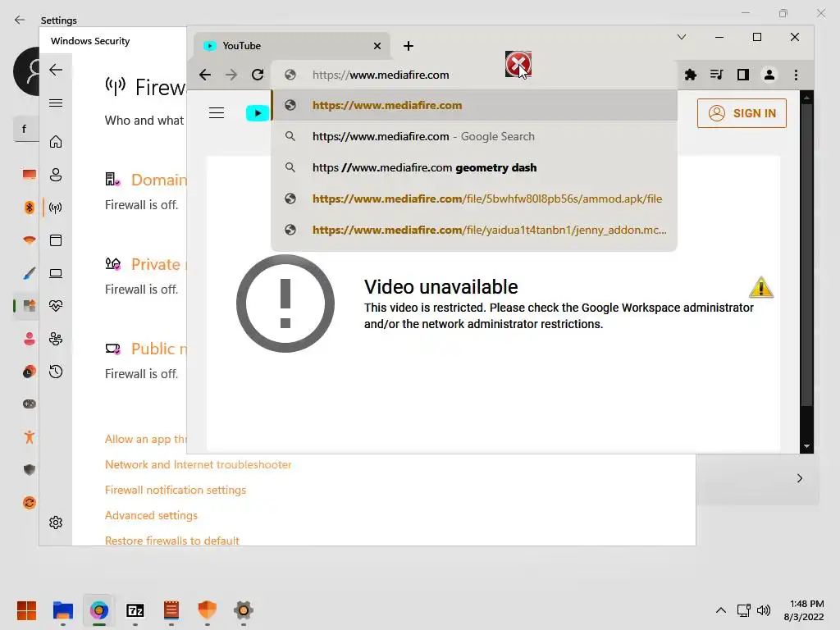840x630 pixels.
Task: Open Family options sidebar icon
Action: point(56,339)
